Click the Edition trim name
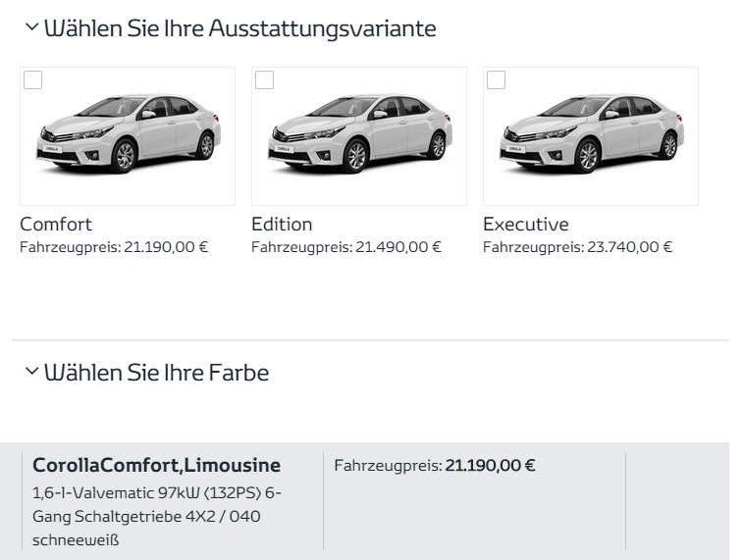This screenshot has width=742, height=560. [x=282, y=225]
